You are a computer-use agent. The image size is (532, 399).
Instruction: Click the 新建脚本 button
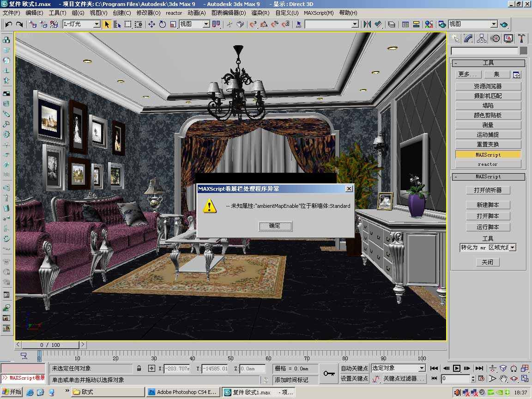pyautogui.click(x=488, y=205)
